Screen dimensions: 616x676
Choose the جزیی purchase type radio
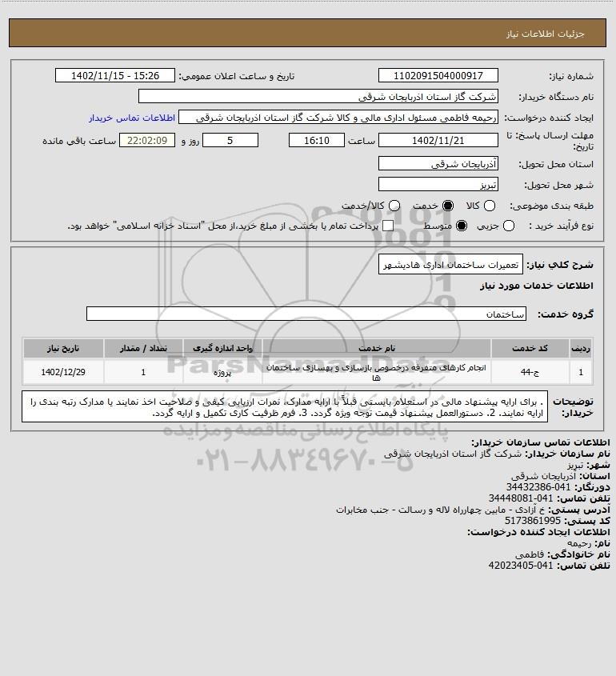pos(509,226)
